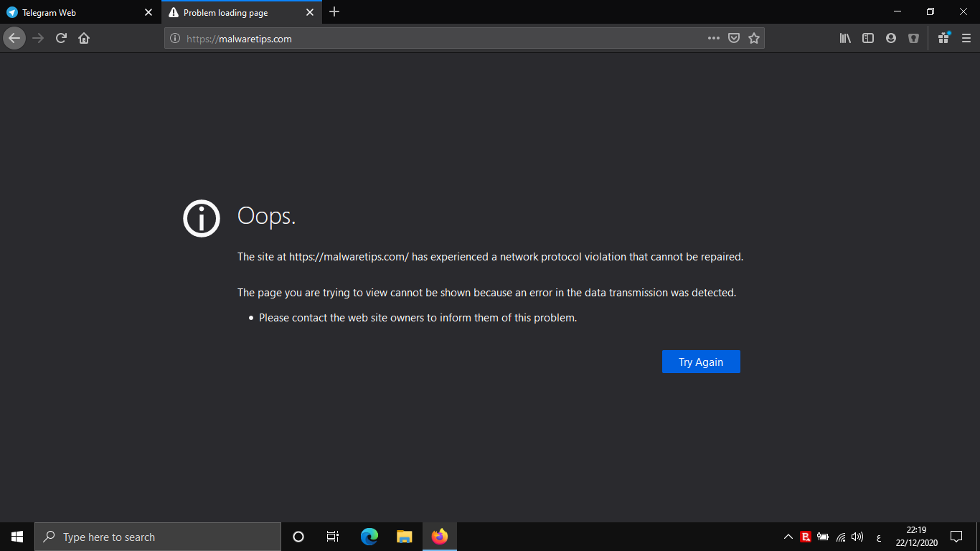Click the Oops. heading
This screenshot has height=551, width=980.
pyautogui.click(x=266, y=216)
